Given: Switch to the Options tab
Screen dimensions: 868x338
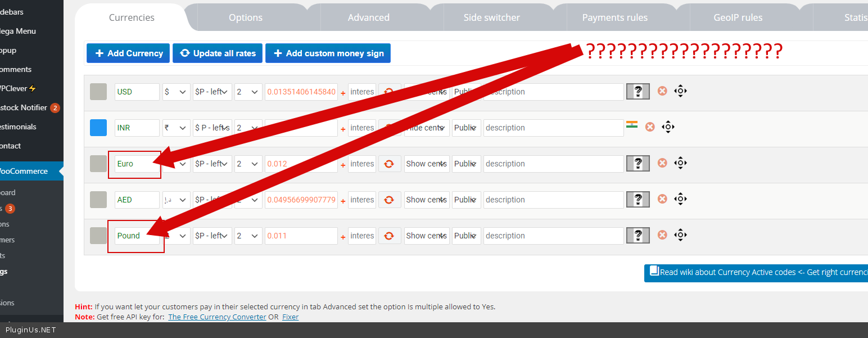Looking at the screenshot, I should tap(246, 17).
